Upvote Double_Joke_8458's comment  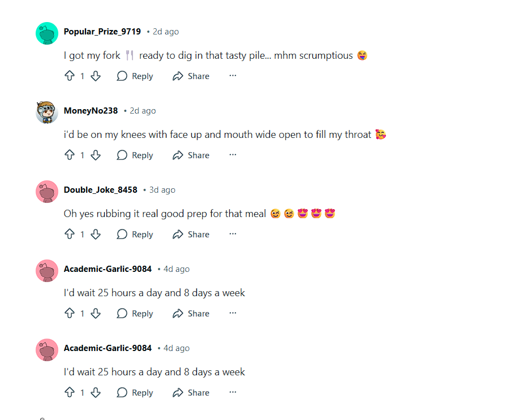click(70, 234)
